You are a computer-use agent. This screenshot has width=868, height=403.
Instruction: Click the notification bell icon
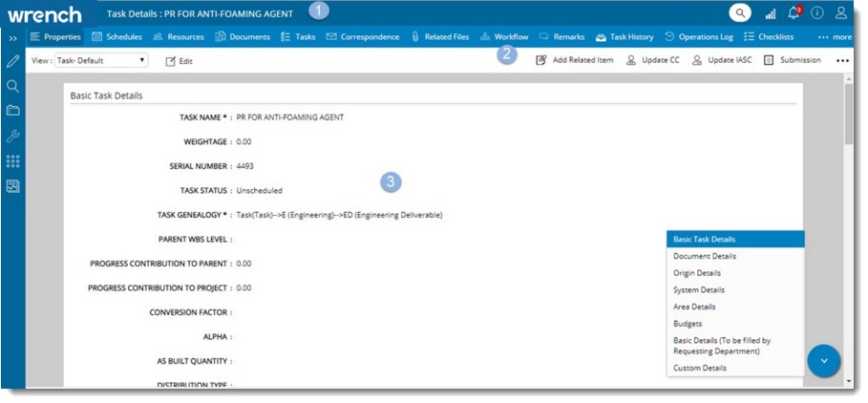click(x=793, y=13)
